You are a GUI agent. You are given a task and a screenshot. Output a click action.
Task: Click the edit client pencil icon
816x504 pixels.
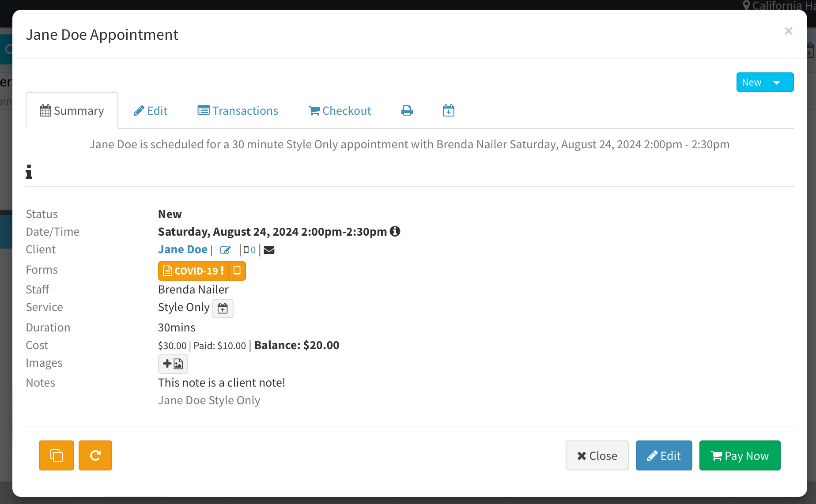pyautogui.click(x=225, y=250)
